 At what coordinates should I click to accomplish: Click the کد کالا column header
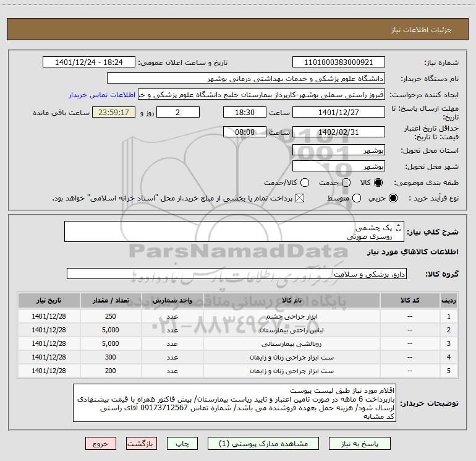(x=410, y=300)
